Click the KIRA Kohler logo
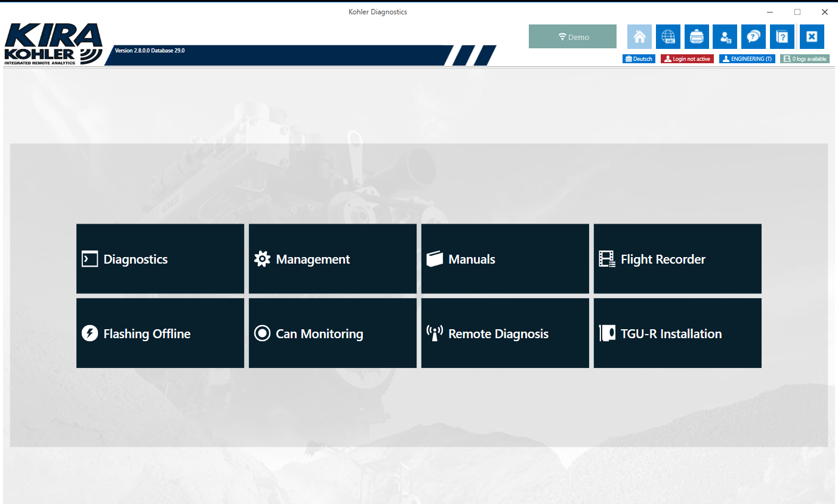 tap(53, 44)
